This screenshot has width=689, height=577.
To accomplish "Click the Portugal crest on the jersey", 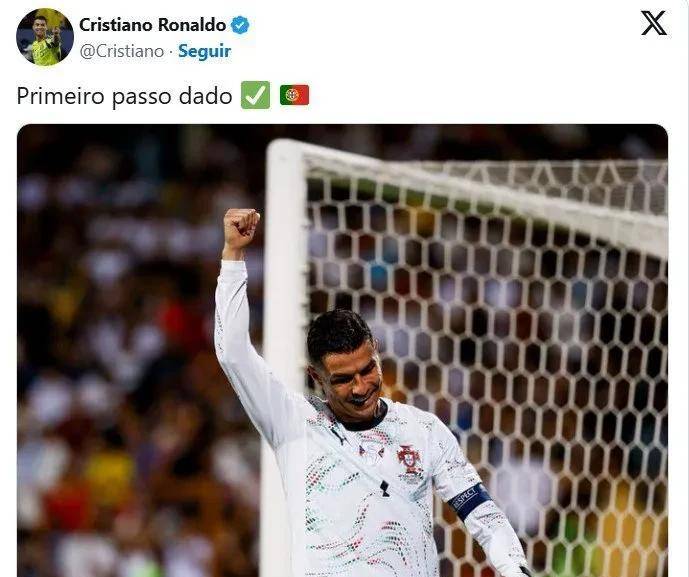I will point(409,459).
